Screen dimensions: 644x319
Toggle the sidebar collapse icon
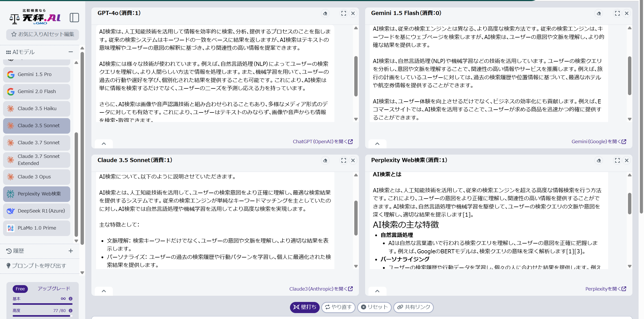coord(74,18)
